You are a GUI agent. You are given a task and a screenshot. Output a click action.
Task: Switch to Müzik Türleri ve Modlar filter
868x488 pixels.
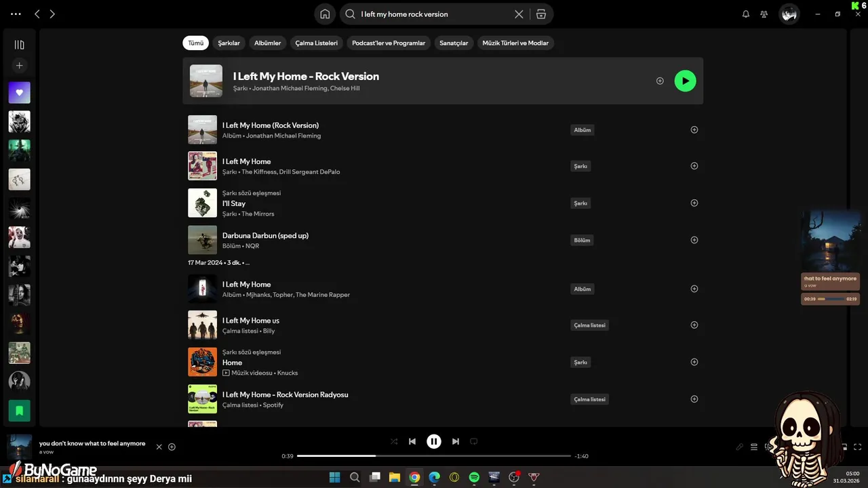point(515,43)
